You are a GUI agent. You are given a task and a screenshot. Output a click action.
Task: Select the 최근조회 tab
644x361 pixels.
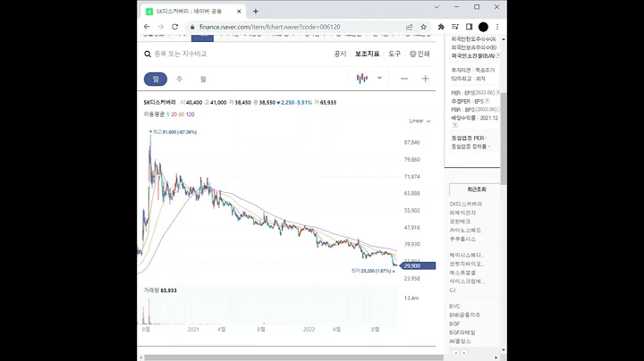click(x=476, y=189)
